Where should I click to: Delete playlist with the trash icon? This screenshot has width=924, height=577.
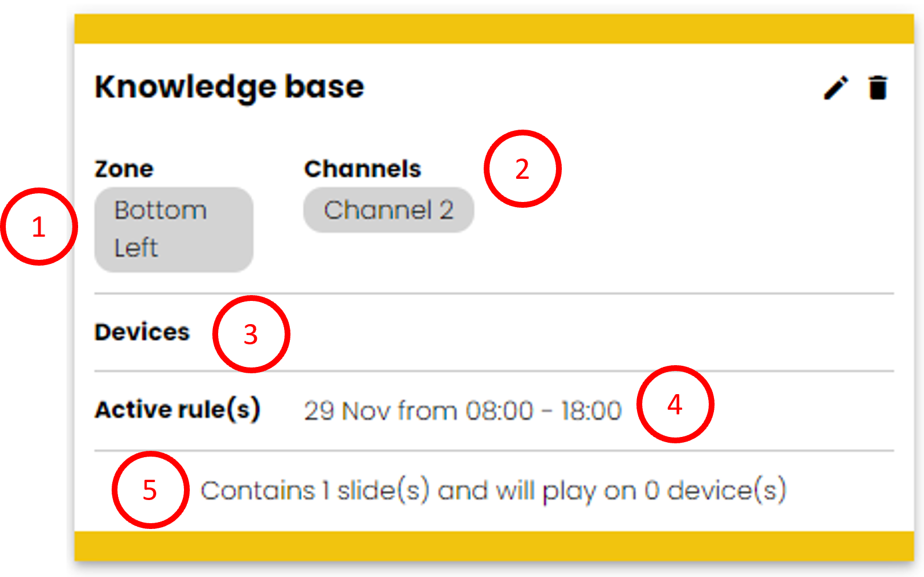(878, 88)
